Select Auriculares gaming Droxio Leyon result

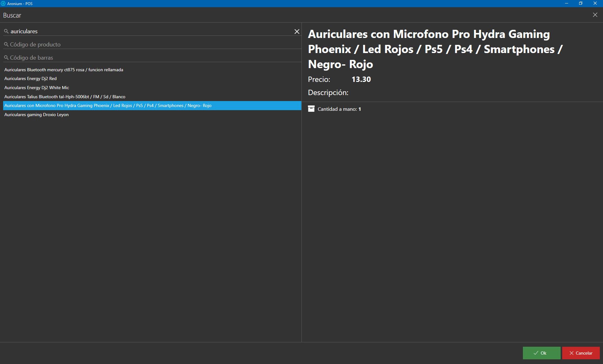[x=36, y=115]
